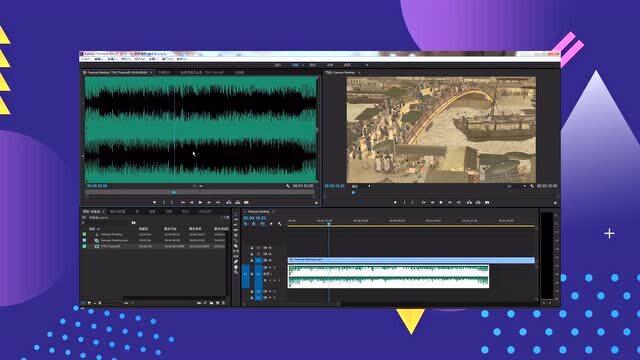Toggle V1 track targeting button
640x360 pixels.
pos(258,260)
